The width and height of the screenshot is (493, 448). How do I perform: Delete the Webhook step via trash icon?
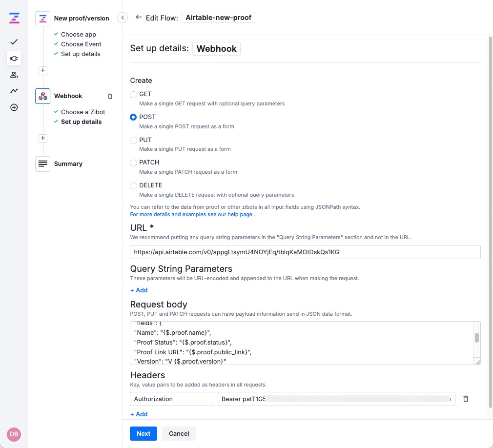point(110,96)
